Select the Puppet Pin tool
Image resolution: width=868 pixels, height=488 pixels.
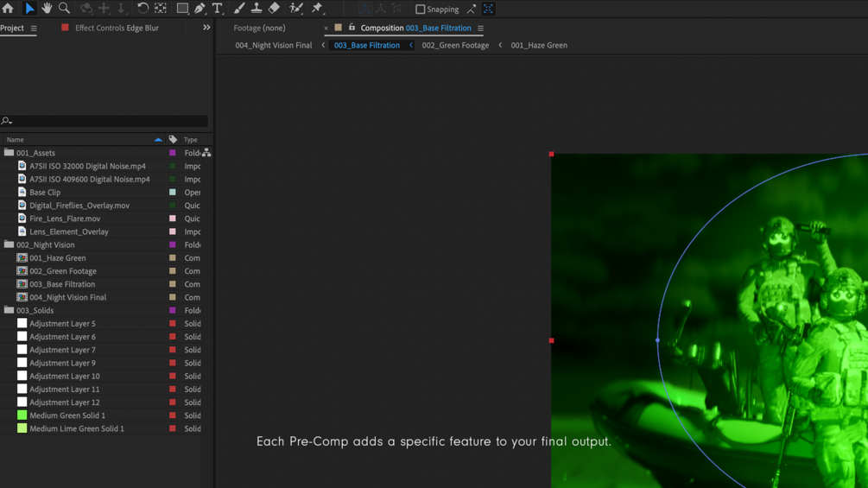tap(317, 9)
